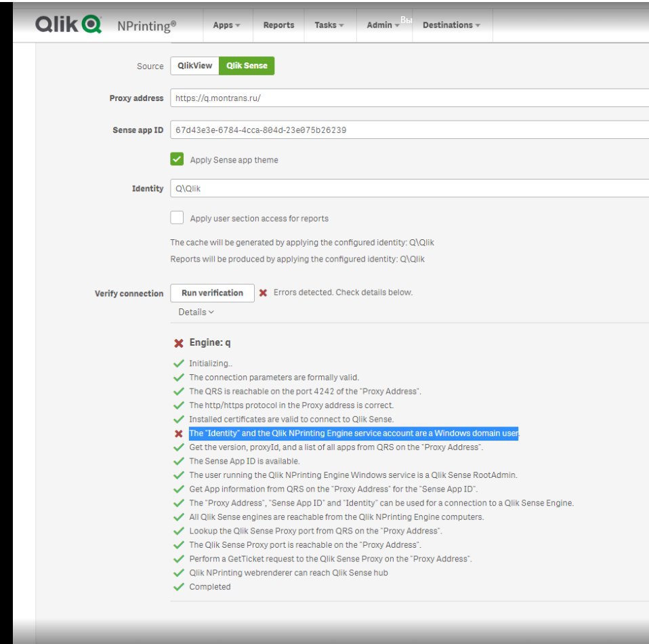This screenshot has height=644, width=649.
Task: Click the Verify connection label
Action: coord(129,294)
